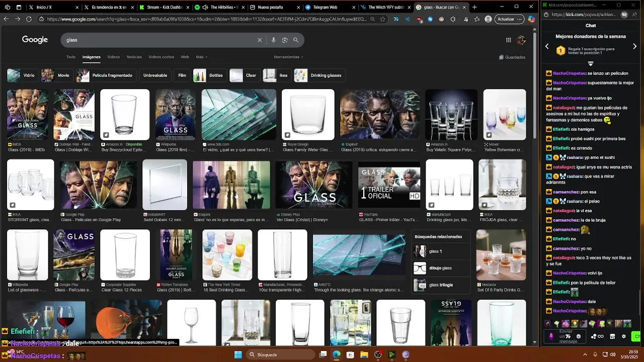This screenshot has height=362, width=644.
Task: Filter images by Ikea chip
Action: click(x=276, y=75)
